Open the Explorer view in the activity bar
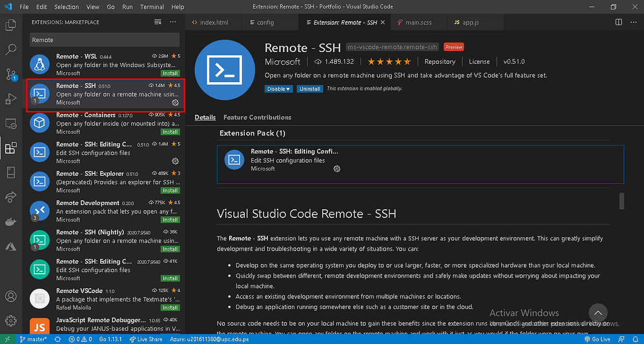This screenshot has height=344, width=644. click(x=11, y=25)
